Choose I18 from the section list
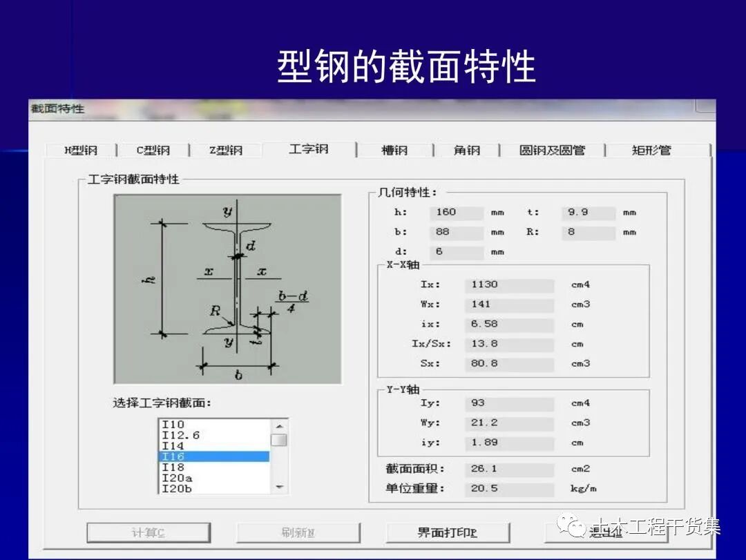Screen dimensions: 746x560 coord(175,466)
